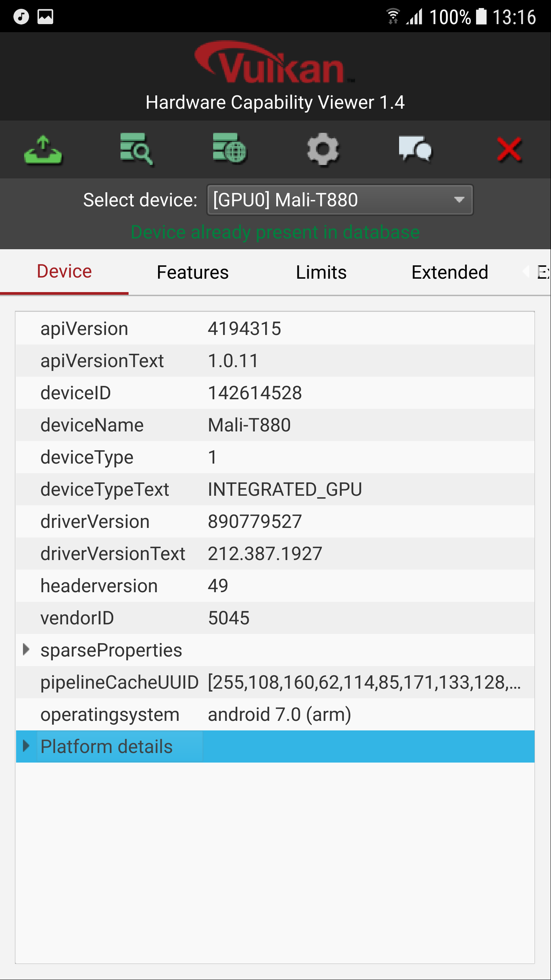Viewport: 551px width, 980px height.
Task: Tap the Wi-Fi status icon
Action: click(x=393, y=16)
